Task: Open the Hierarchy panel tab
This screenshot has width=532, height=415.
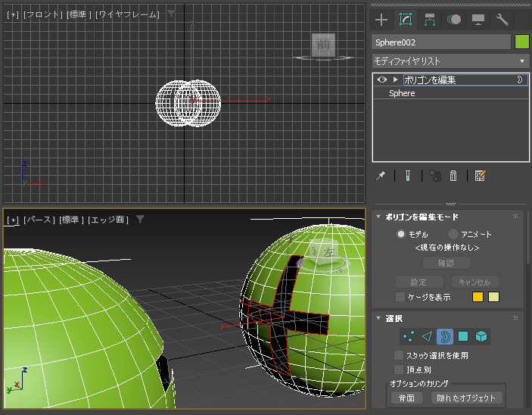Action: click(x=430, y=20)
